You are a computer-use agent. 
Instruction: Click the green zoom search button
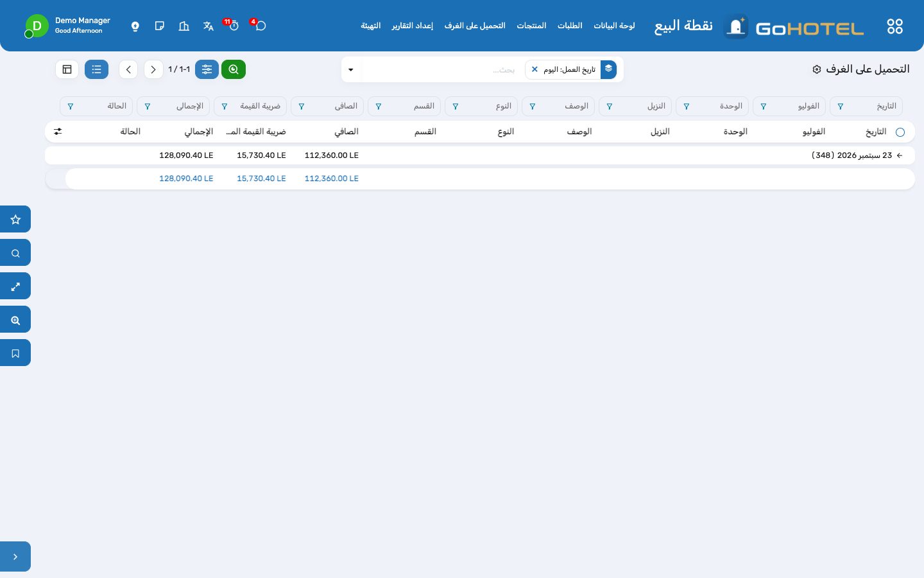[234, 69]
